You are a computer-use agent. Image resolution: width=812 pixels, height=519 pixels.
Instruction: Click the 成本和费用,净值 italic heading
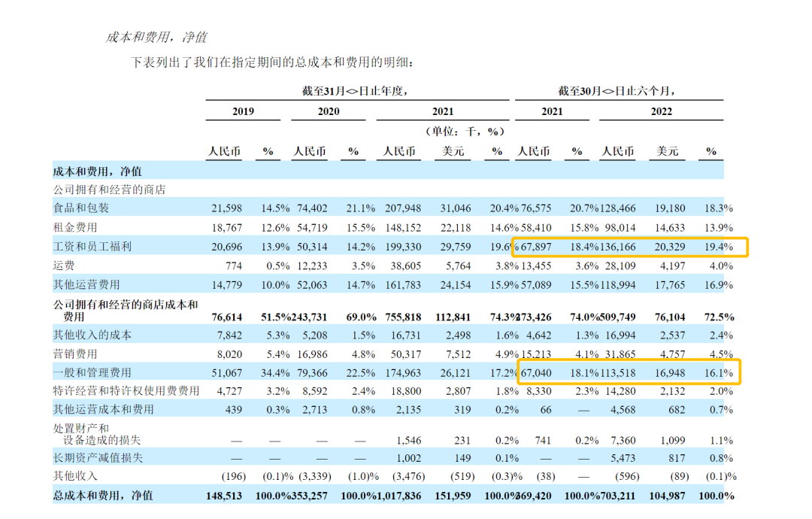click(156, 37)
